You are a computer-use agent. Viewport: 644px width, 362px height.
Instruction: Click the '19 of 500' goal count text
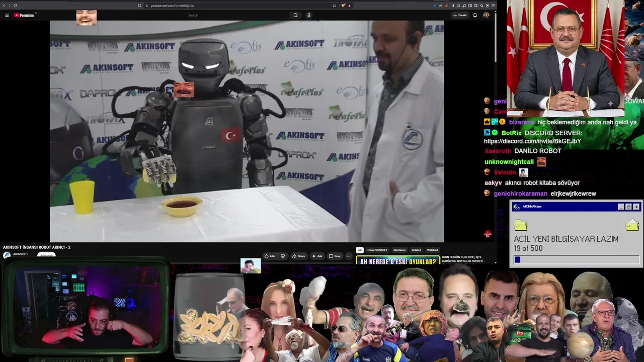click(x=528, y=248)
